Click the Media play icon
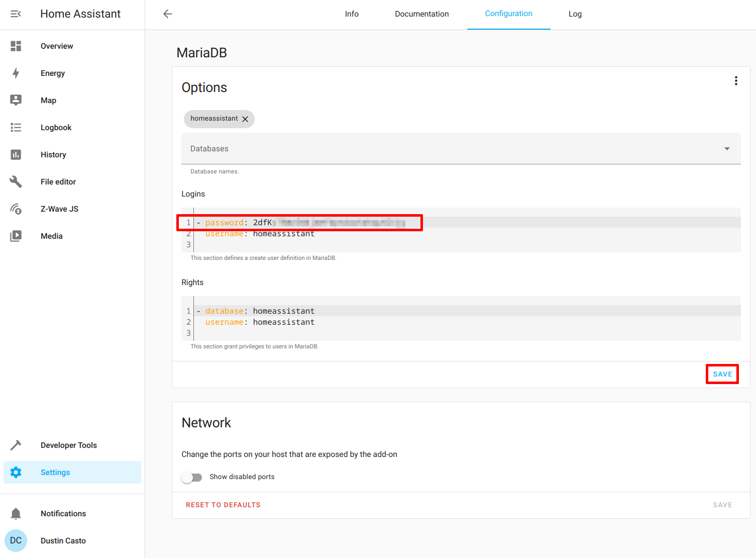 [16, 236]
